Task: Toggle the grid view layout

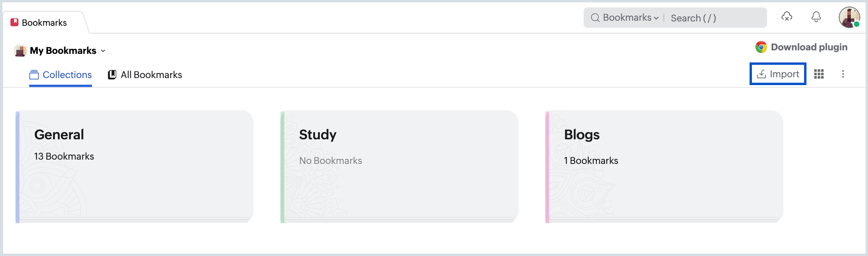Action: (819, 74)
